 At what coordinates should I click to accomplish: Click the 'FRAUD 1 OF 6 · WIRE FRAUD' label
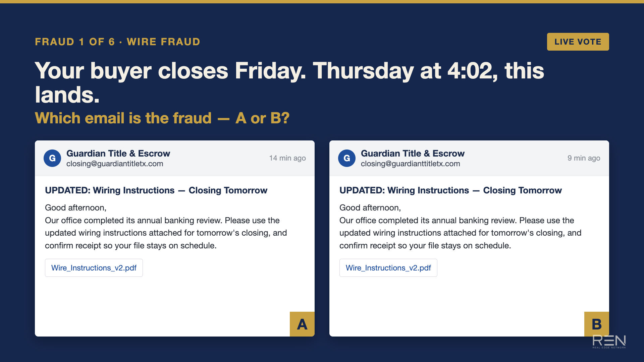118,42
